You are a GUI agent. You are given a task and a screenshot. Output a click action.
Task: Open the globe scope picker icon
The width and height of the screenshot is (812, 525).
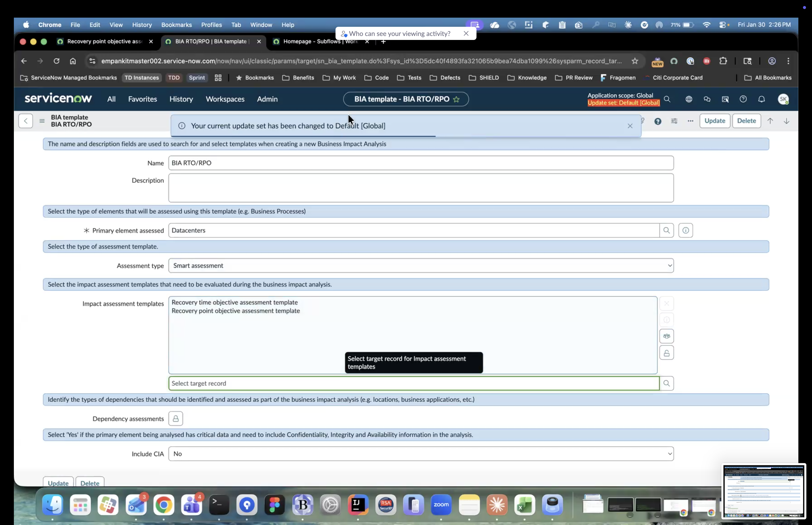689,99
